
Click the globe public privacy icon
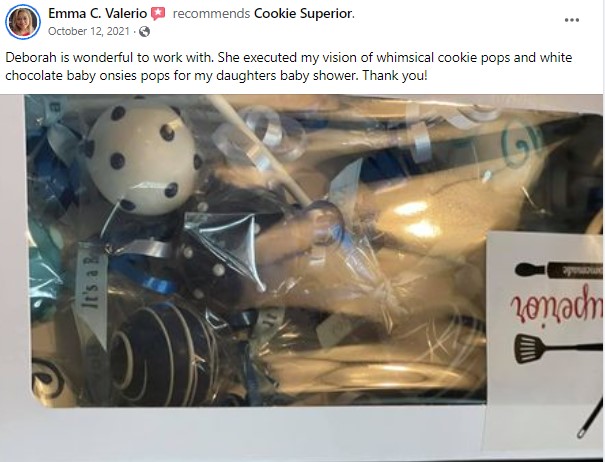click(144, 31)
